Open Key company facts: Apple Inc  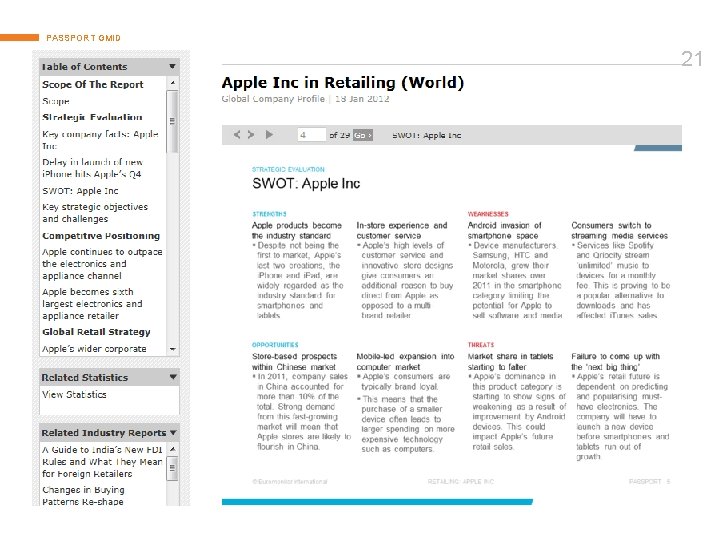pyautogui.click(x=100, y=140)
